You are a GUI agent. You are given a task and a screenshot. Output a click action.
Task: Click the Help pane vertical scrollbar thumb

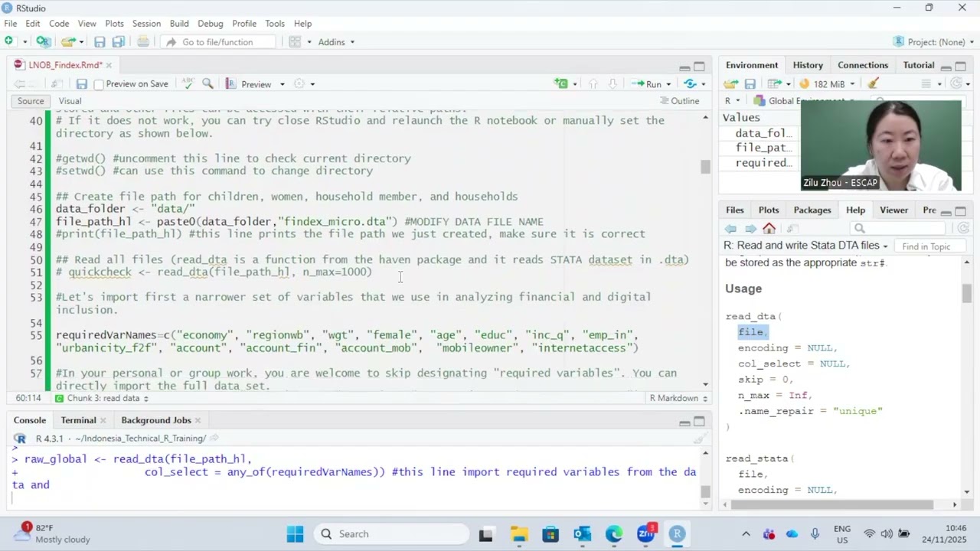[x=967, y=294]
